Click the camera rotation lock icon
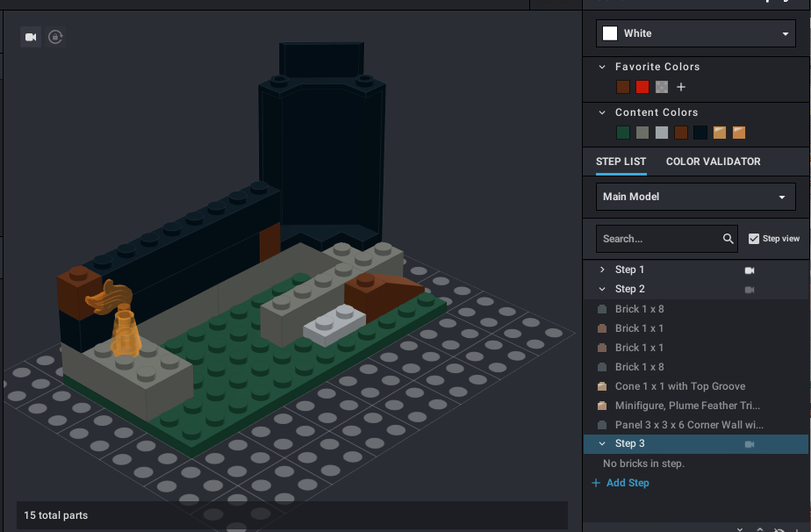Viewport: 811px width, 532px height. [x=55, y=37]
